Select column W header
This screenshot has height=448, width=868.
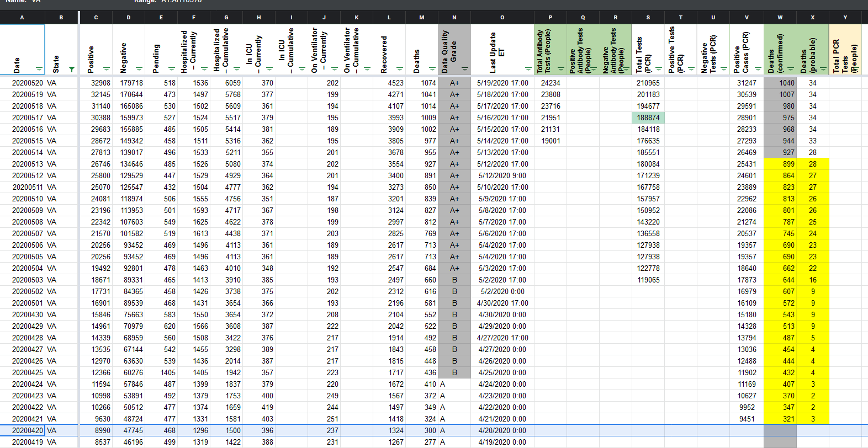(780, 18)
